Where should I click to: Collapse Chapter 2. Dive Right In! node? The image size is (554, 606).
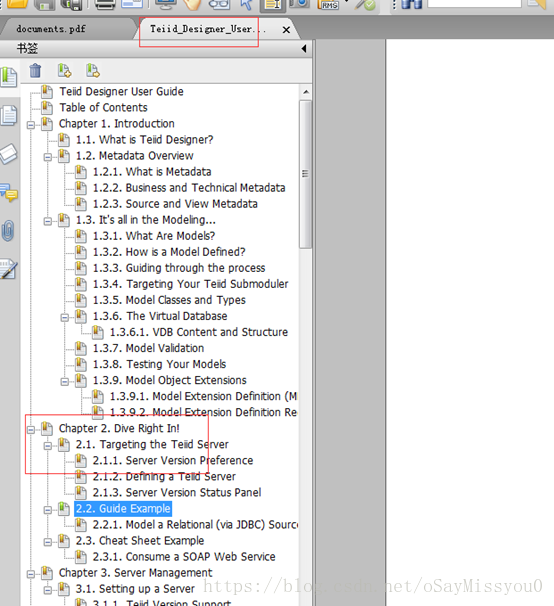(x=31, y=429)
